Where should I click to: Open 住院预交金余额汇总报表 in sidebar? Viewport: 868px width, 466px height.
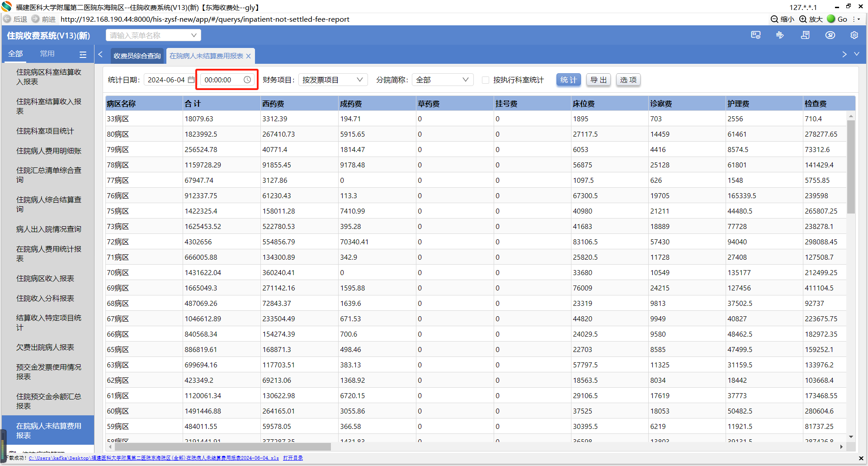click(x=49, y=401)
